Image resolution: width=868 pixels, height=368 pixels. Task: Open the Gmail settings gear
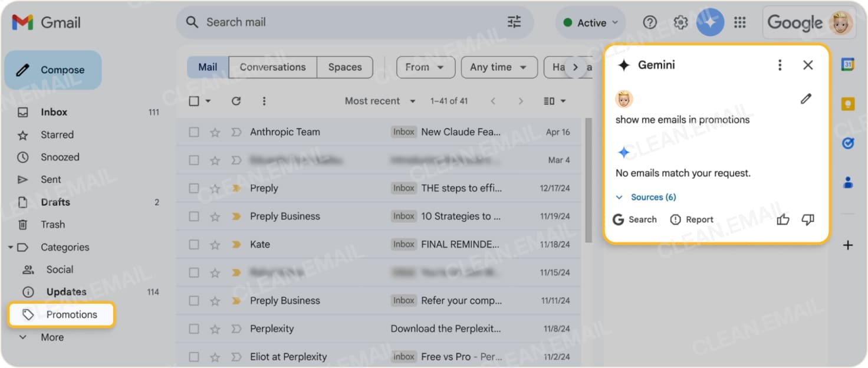pyautogui.click(x=680, y=22)
